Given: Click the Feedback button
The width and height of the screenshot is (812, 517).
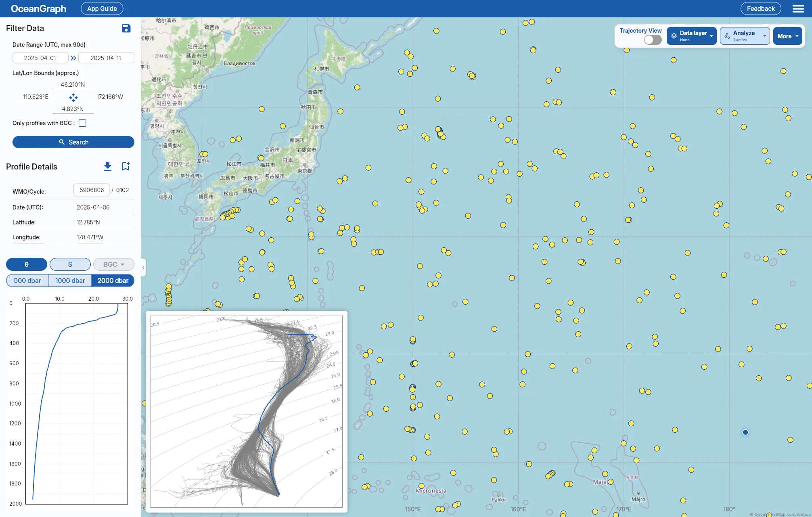Looking at the screenshot, I should coord(761,8).
